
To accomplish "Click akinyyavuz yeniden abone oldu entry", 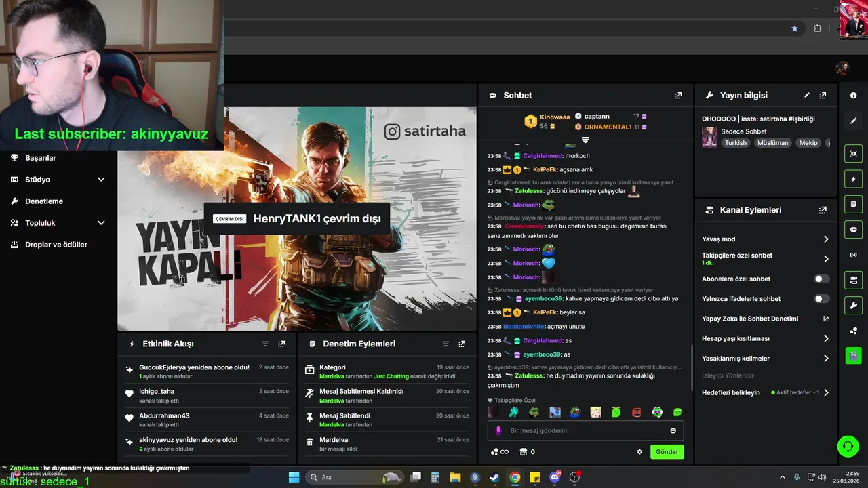I will point(208,444).
